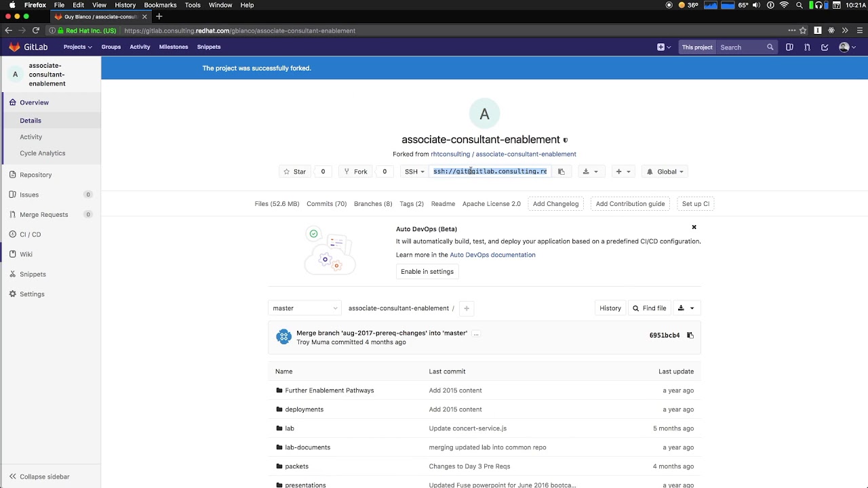
Task: Reload the page in Firefox
Action: click(35, 30)
